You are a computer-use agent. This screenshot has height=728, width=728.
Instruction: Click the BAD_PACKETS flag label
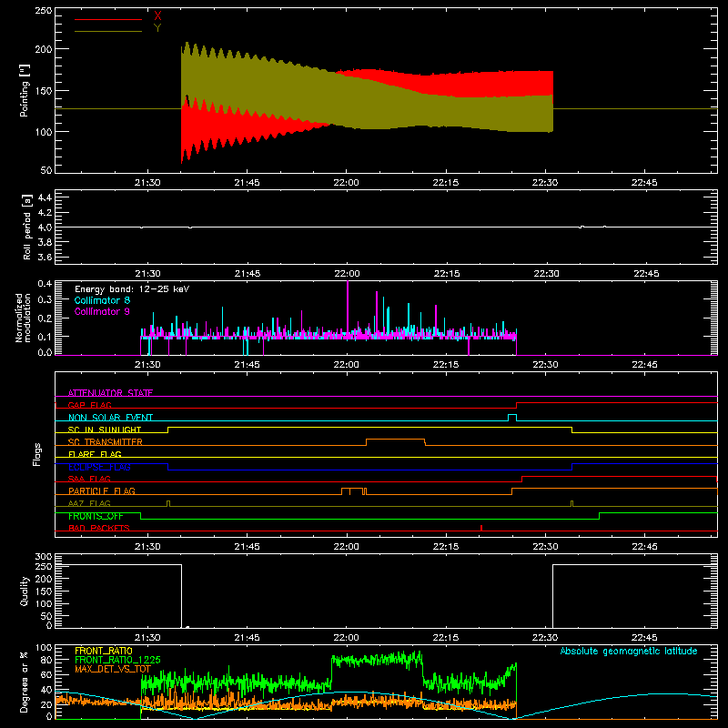(x=99, y=528)
